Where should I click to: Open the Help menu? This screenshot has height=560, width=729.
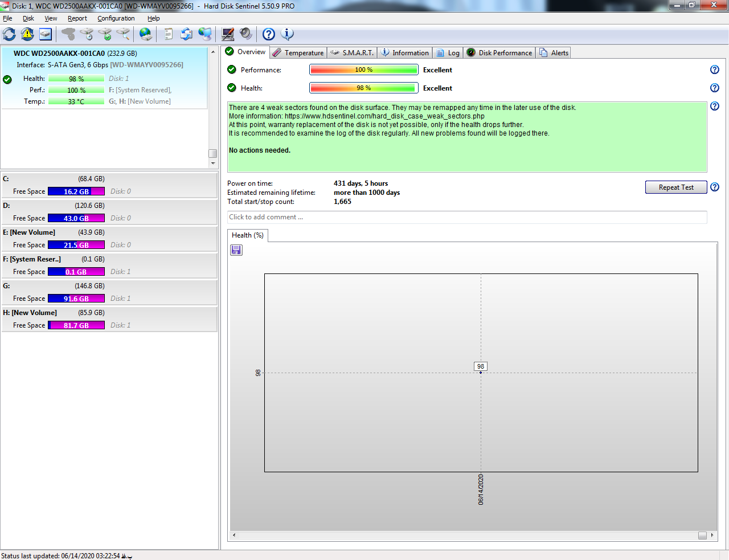[x=154, y=18]
